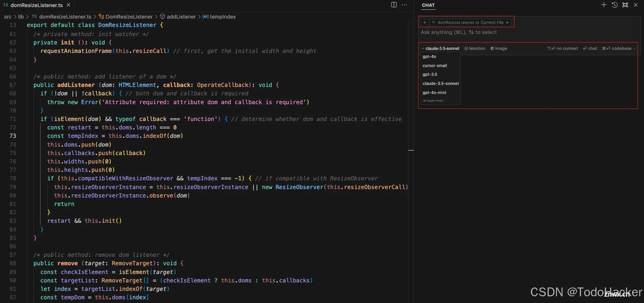Choose gpt-4o-mini from model list
The height and width of the screenshot is (303, 644).
coord(434,93)
